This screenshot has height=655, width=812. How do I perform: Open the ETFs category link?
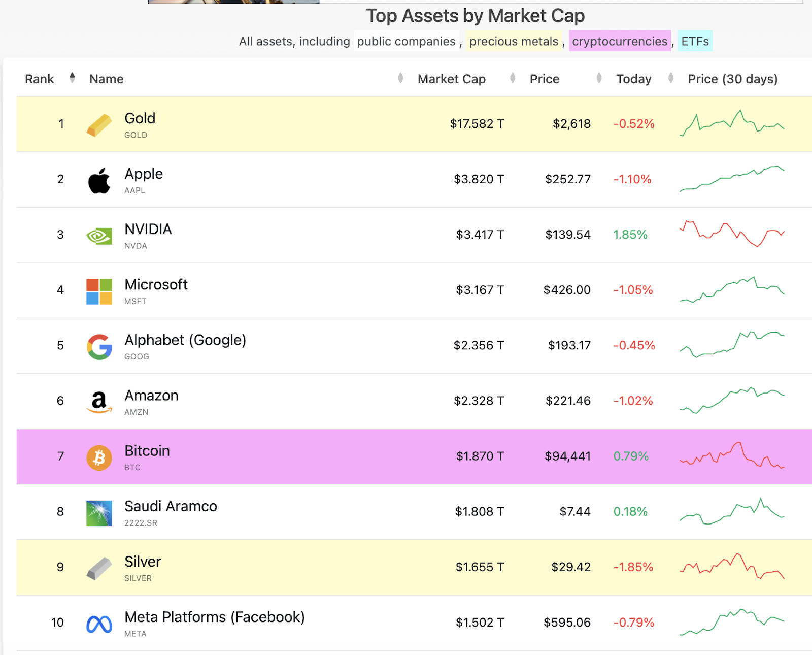point(695,41)
